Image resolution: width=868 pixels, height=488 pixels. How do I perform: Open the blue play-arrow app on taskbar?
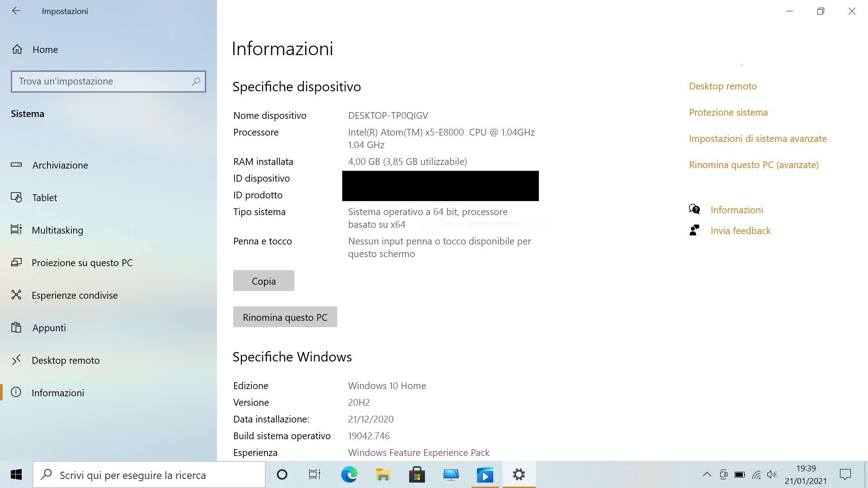[x=485, y=474]
